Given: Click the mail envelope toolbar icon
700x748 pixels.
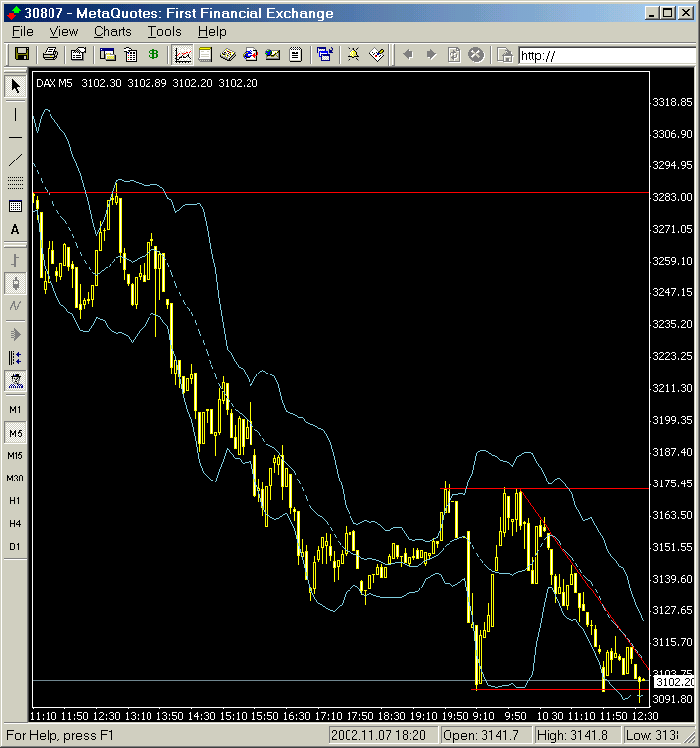Looking at the screenshot, I should pos(272,54).
